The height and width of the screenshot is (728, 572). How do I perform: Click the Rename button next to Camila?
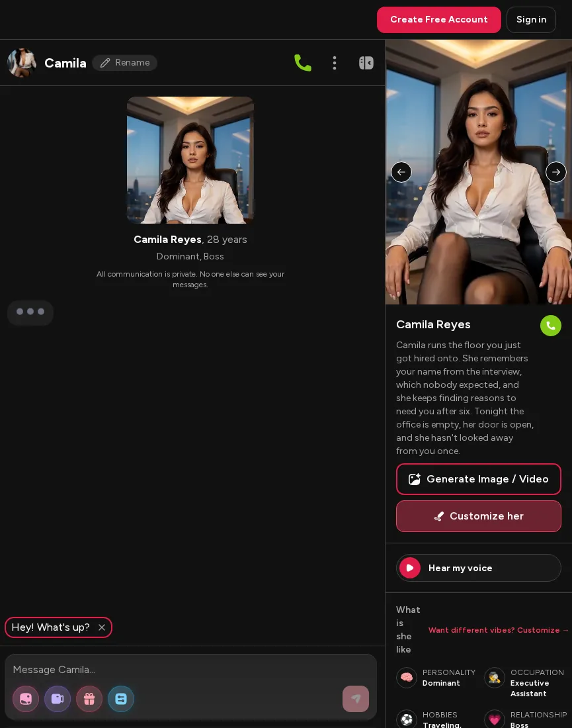point(125,63)
